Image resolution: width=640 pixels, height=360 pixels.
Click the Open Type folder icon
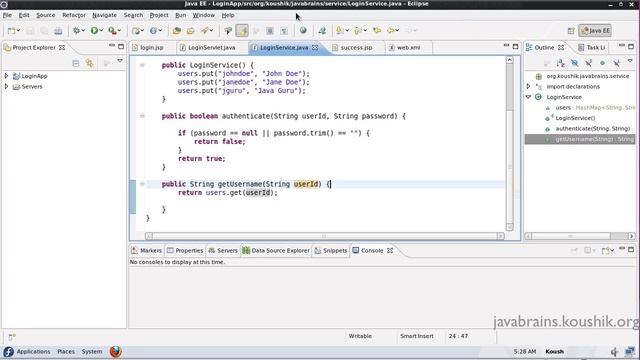tap(176, 31)
